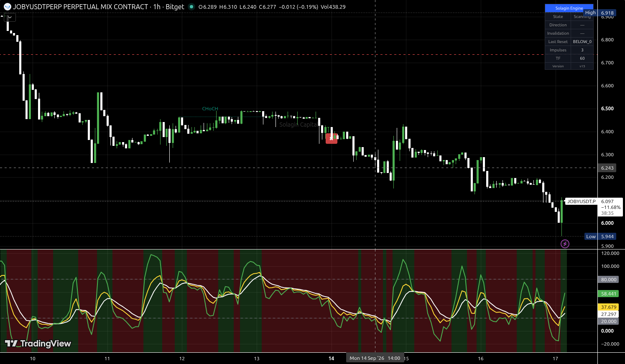This screenshot has width=625, height=364.
Task: Click the 58.441 green indicator value
Action: tap(609, 294)
